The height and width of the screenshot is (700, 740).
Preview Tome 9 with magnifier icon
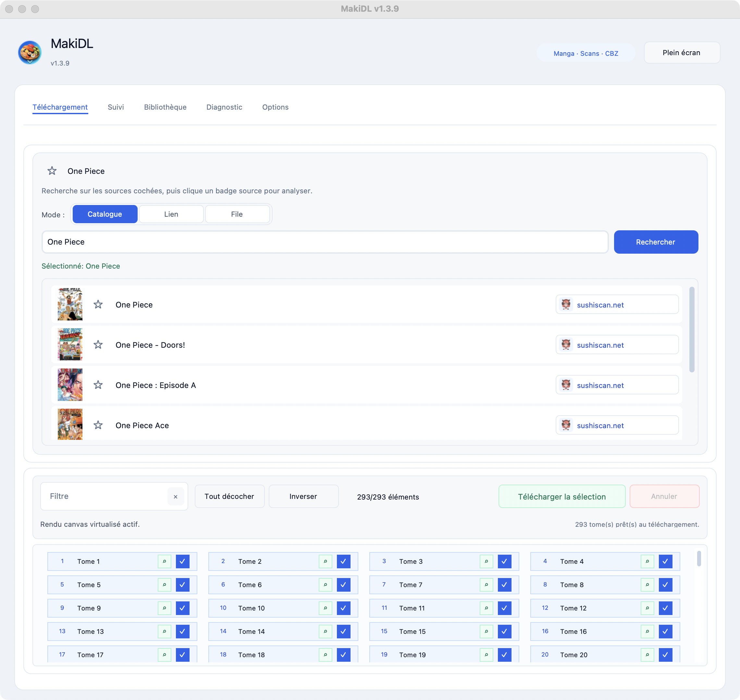tap(164, 608)
